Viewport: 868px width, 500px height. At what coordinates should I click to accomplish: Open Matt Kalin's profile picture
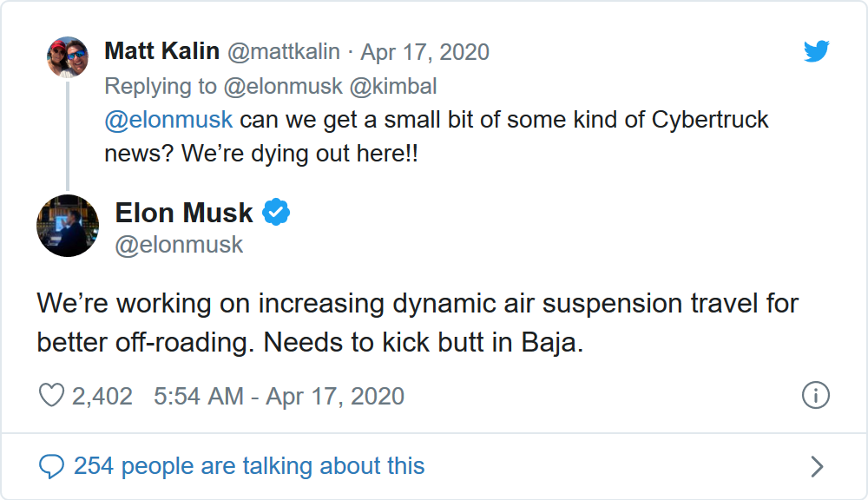(x=68, y=57)
